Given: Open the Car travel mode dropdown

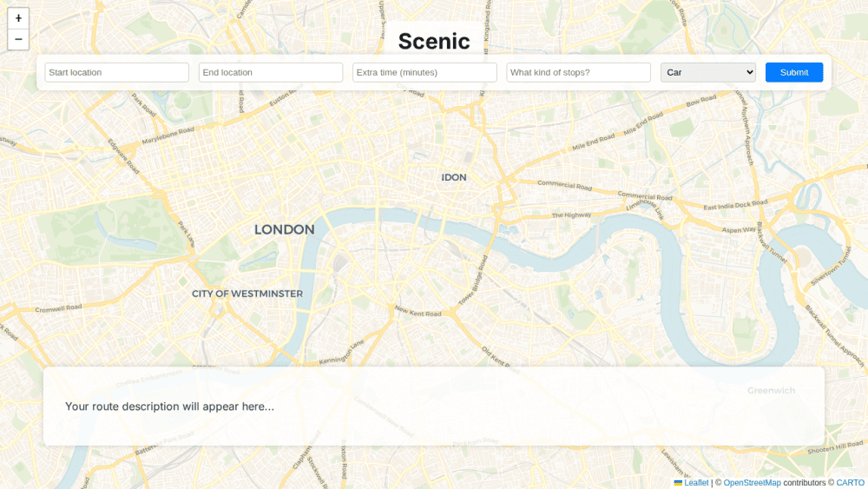Looking at the screenshot, I should pos(708,73).
